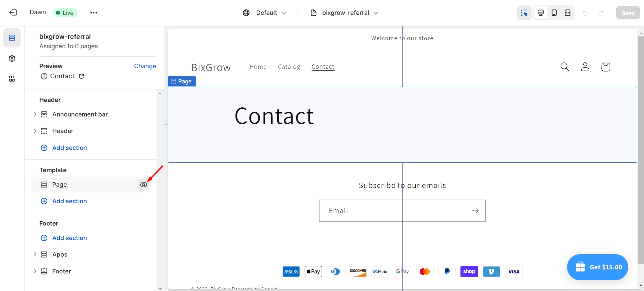Click the undo arrow icon

pyautogui.click(x=585, y=13)
